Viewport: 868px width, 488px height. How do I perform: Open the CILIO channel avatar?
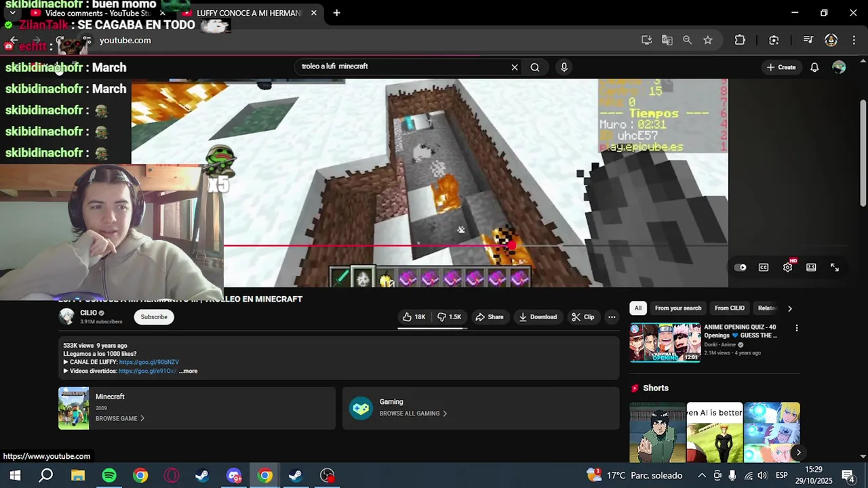tap(66, 317)
